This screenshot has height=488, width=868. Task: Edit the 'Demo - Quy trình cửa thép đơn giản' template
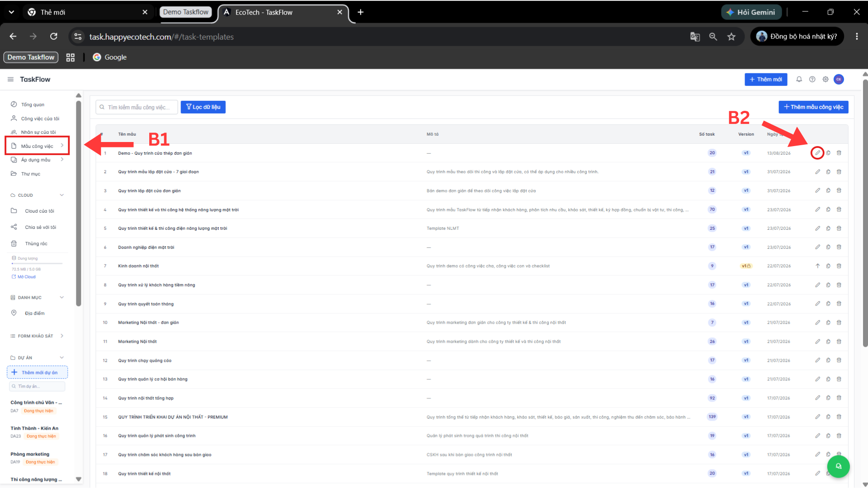click(x=817, y=153)
